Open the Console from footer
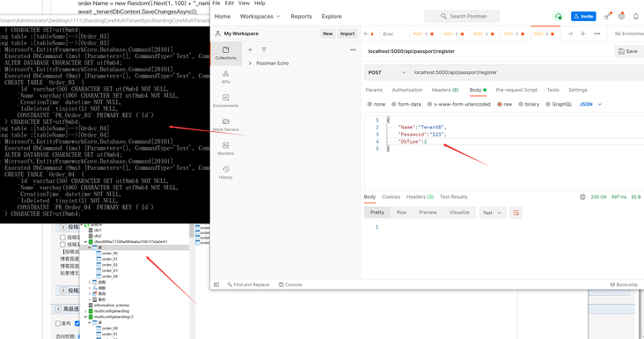This screenshot has height=339, width=644. (x=290, y=284)
